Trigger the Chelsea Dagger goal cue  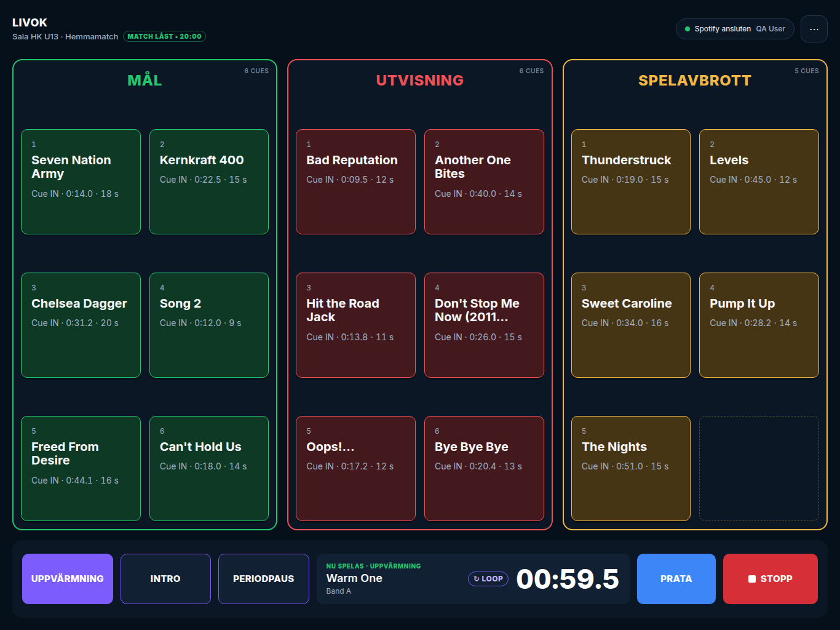click(x=81, y=325)
